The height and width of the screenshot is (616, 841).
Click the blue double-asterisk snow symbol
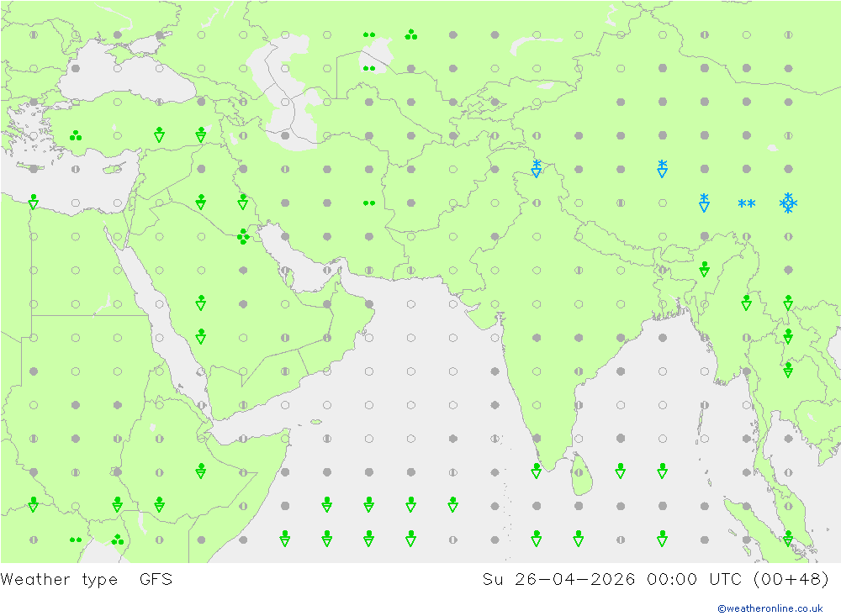point(746,203)
